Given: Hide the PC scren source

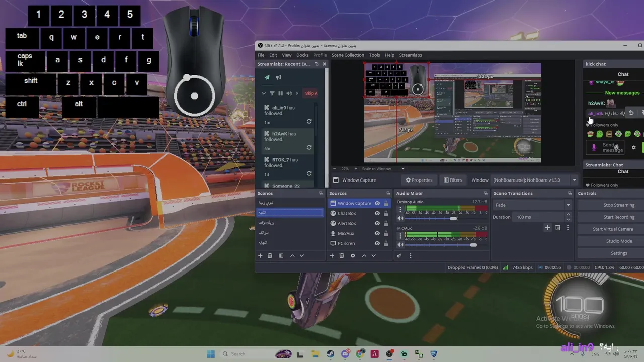Looking at the screenshot, I should (377, 243).
